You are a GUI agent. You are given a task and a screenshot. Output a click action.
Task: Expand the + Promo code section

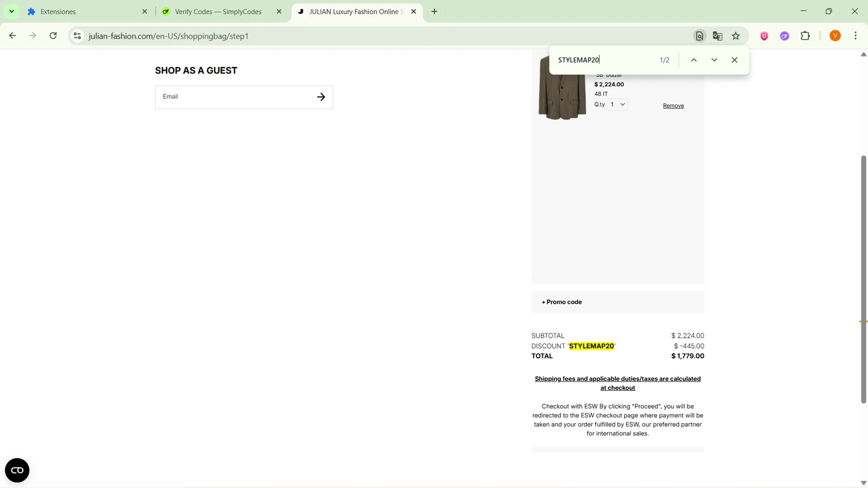562,302
